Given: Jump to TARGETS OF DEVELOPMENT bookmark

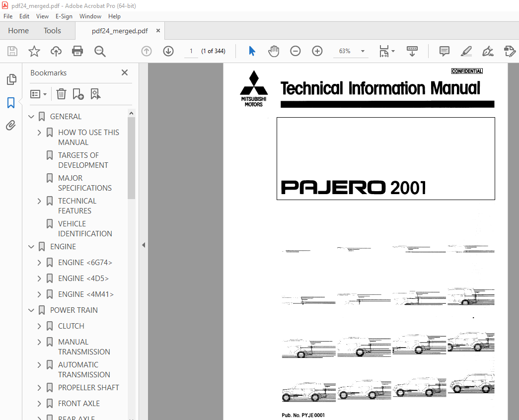Looking at the screenshot, I should 83,160.
